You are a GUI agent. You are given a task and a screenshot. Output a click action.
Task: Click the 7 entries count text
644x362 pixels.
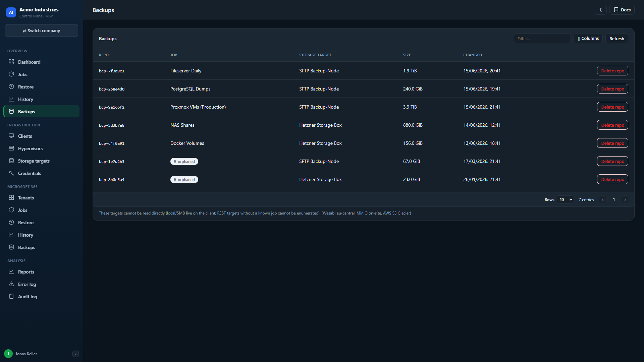click(586, 200)
